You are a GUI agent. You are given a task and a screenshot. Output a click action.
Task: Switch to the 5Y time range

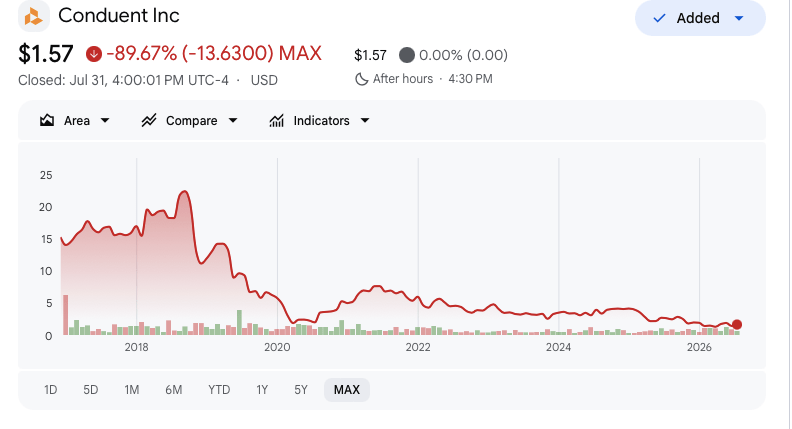point(301,390)
